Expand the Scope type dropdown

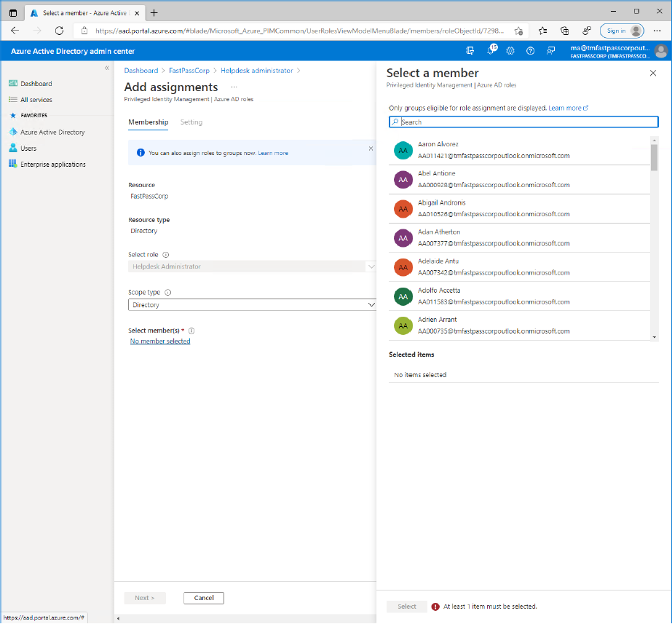pos(252,305)
